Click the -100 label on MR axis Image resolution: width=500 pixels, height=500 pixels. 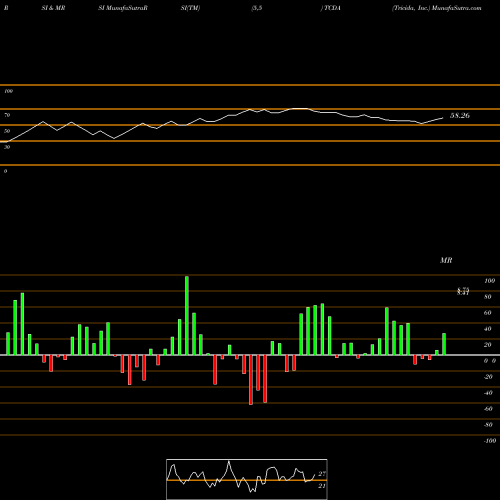pos(490,441)
